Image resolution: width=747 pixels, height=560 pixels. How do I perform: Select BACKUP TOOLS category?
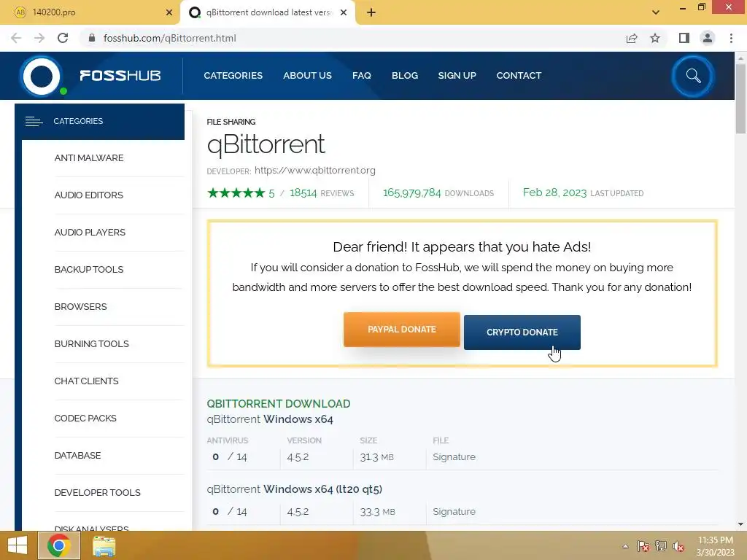(89, 269)
